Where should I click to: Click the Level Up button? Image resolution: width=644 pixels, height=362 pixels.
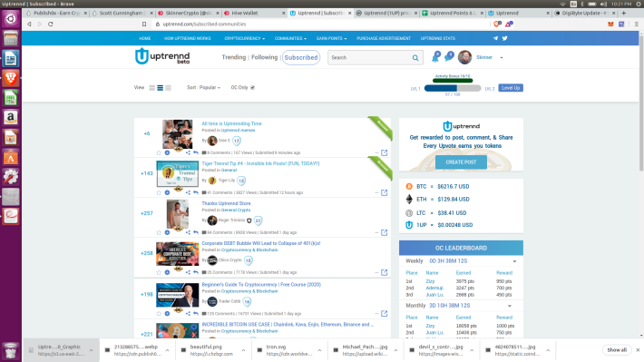tap(511, 88)
